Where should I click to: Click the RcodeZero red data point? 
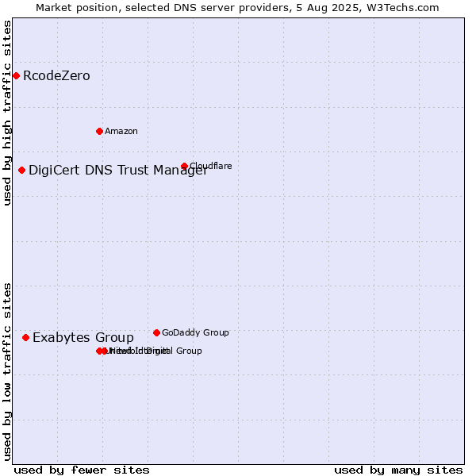point(17,76)
